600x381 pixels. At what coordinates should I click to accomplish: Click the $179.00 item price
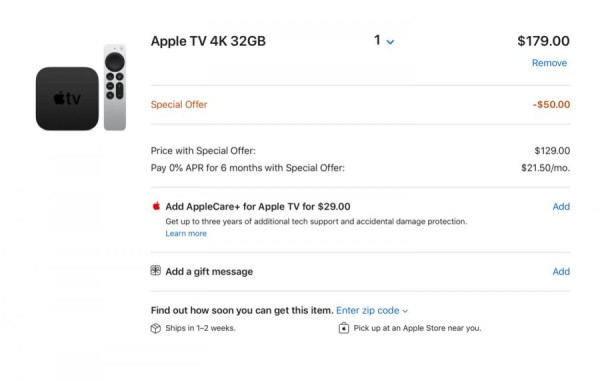pos(543,41)
